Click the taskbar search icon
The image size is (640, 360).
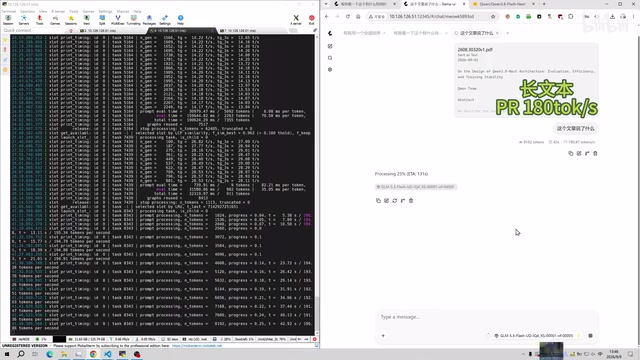[21, 354]
